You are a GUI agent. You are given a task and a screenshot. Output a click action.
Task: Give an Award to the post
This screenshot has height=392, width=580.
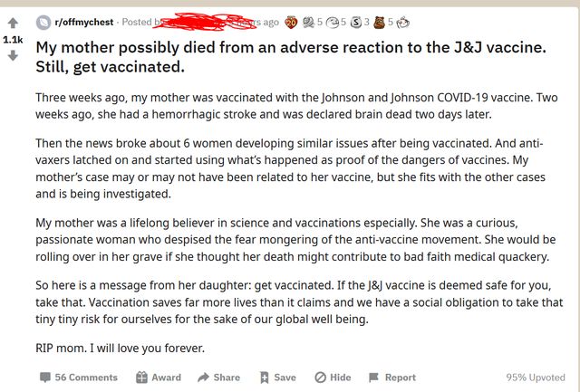pyautogui.click(x=159, y=378)
